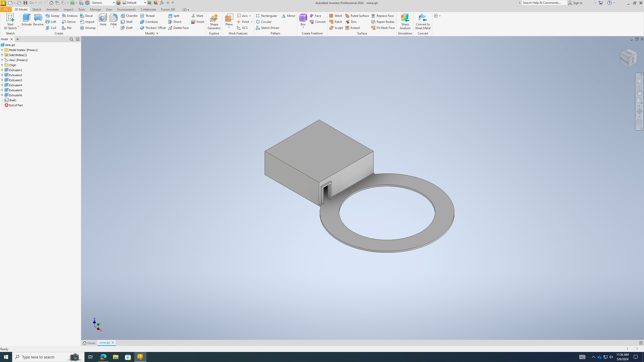644x362 pixels.
Task: Switch to the Home document tab
Action: 89,343
